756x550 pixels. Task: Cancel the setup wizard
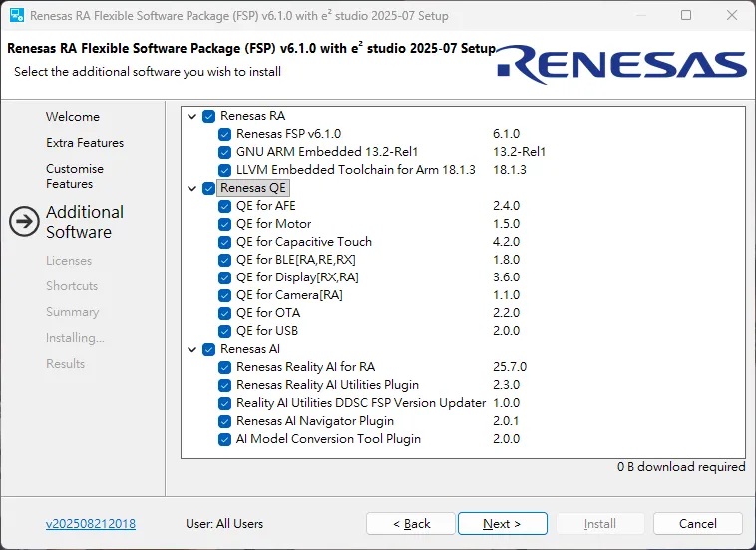click(697, 524)
